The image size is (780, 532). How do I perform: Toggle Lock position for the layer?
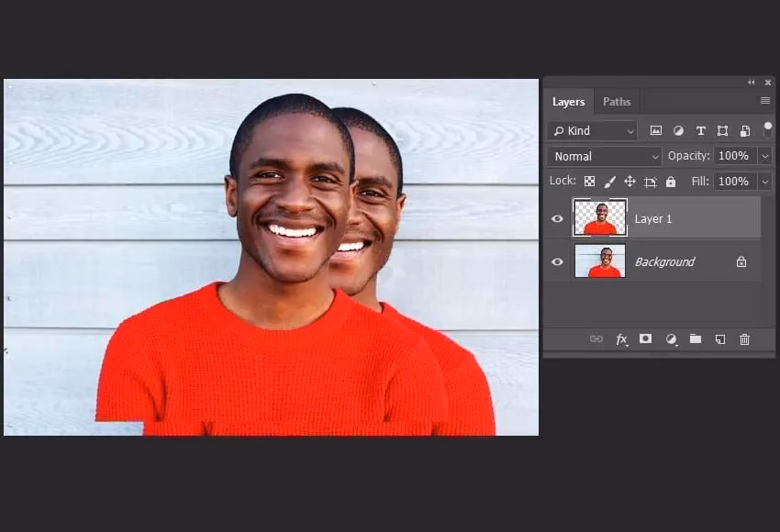(630, 181)
